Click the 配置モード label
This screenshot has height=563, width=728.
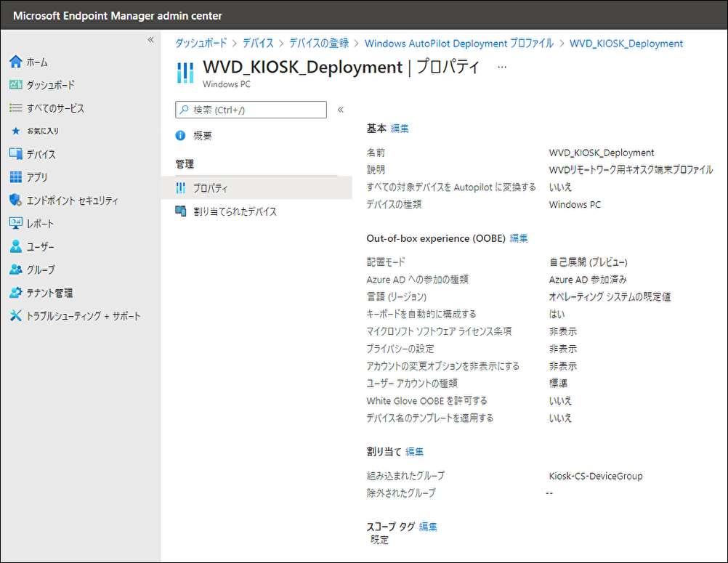[385, 262]
